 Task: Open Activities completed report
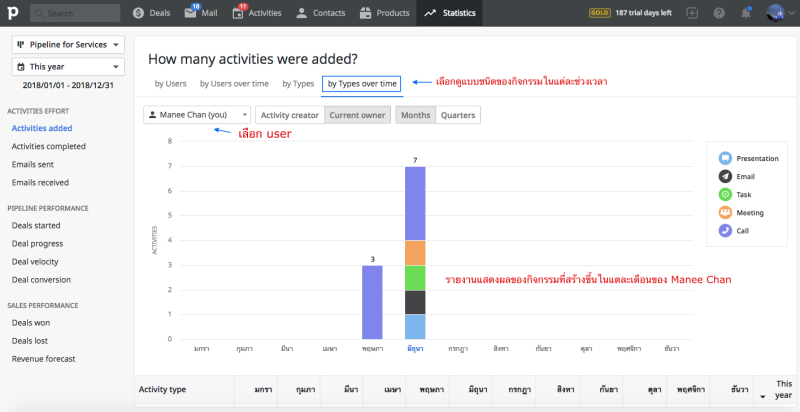tap(48, 146)
